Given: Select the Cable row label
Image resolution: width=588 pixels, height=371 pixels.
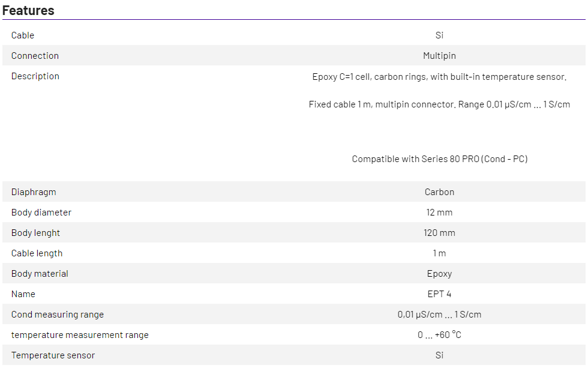Looking at the screenshot, I should (x=23, y=35).
